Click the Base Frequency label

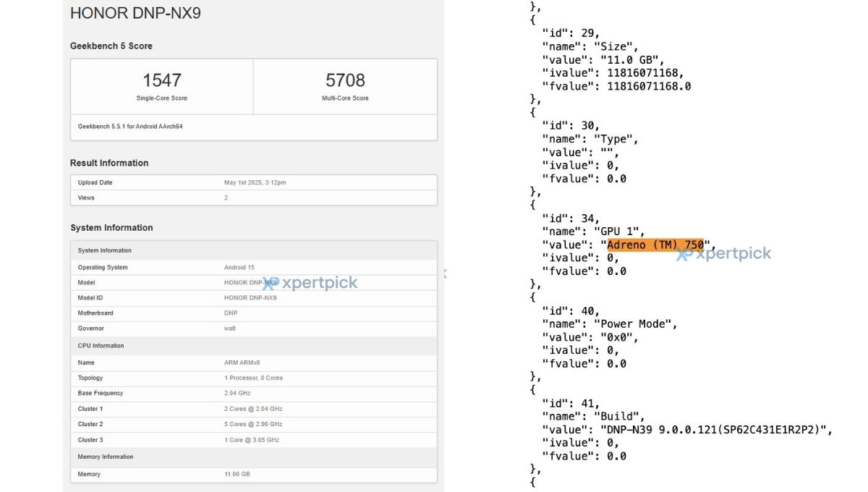(101, 394)
